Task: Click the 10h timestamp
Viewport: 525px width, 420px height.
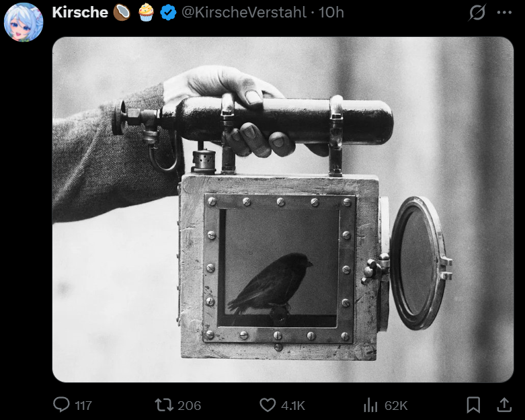Action: (x=331, y=12)
